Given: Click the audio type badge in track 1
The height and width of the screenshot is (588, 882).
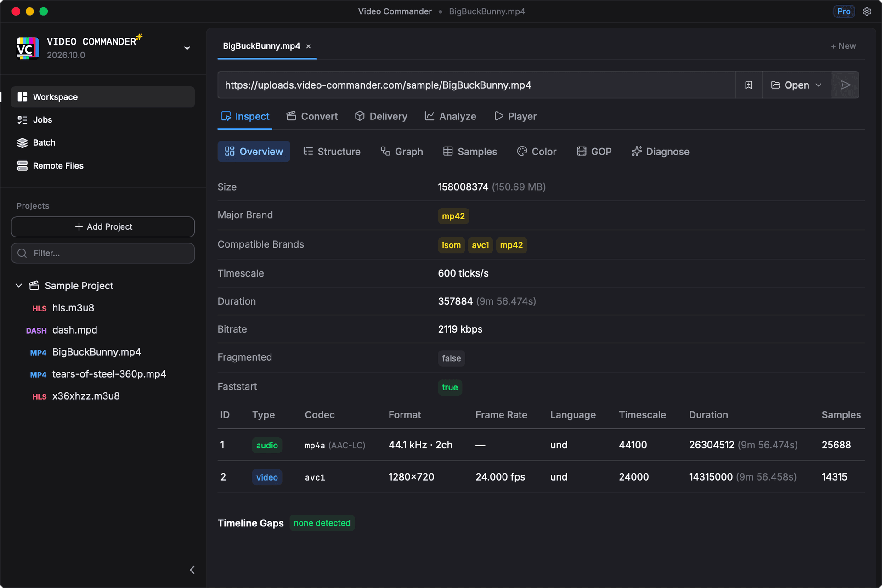Looking at the screenshot, I should pyautogui.click(x=267, y=445).
